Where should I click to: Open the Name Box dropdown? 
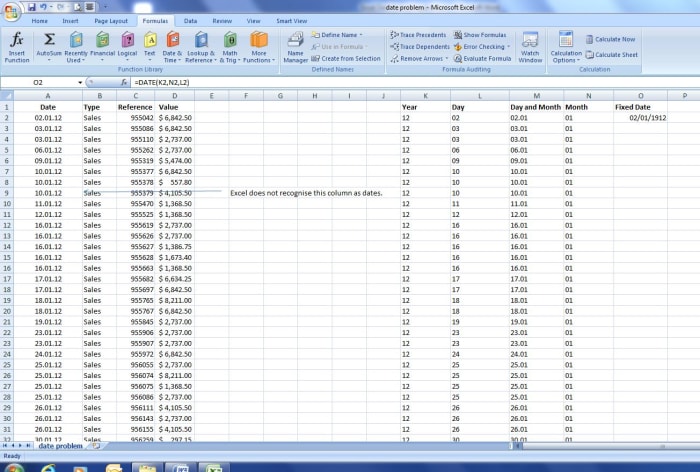coord(84,81)
